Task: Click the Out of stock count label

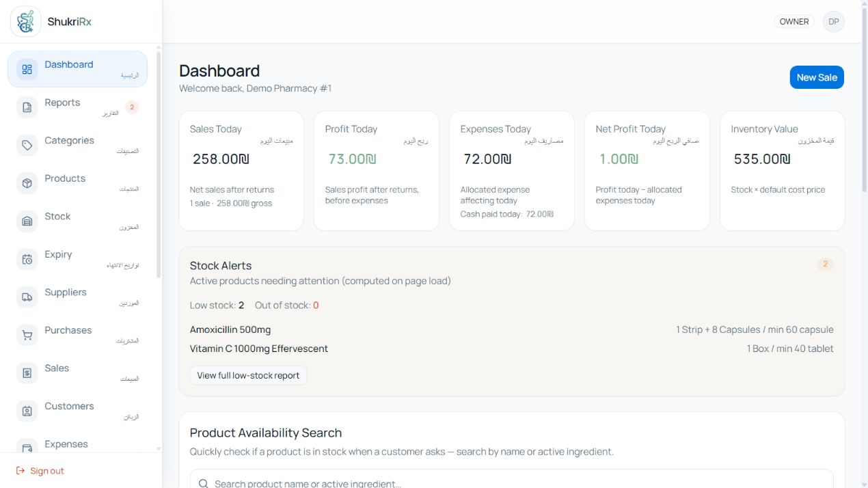Action: [x=287, y=306]
